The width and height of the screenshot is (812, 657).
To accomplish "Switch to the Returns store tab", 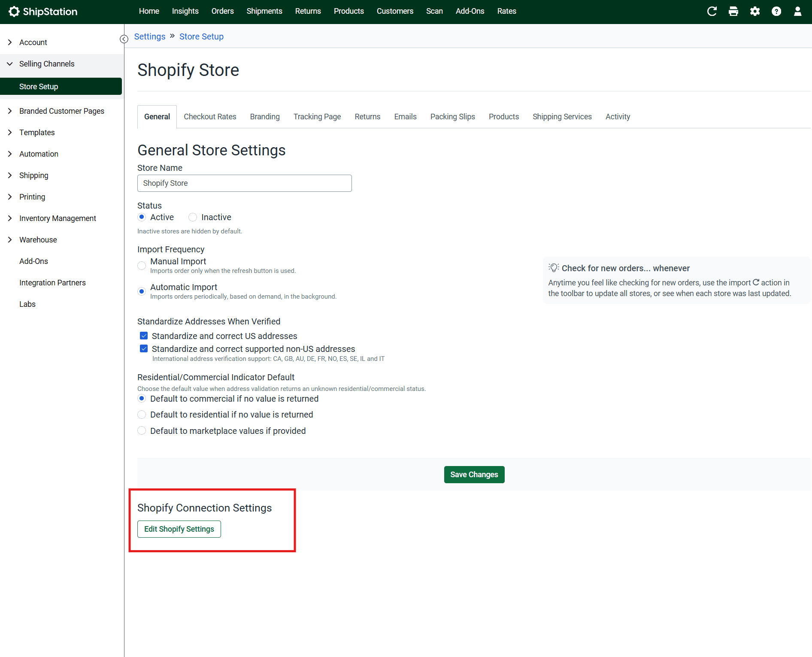I will click(x=367, y=117).
